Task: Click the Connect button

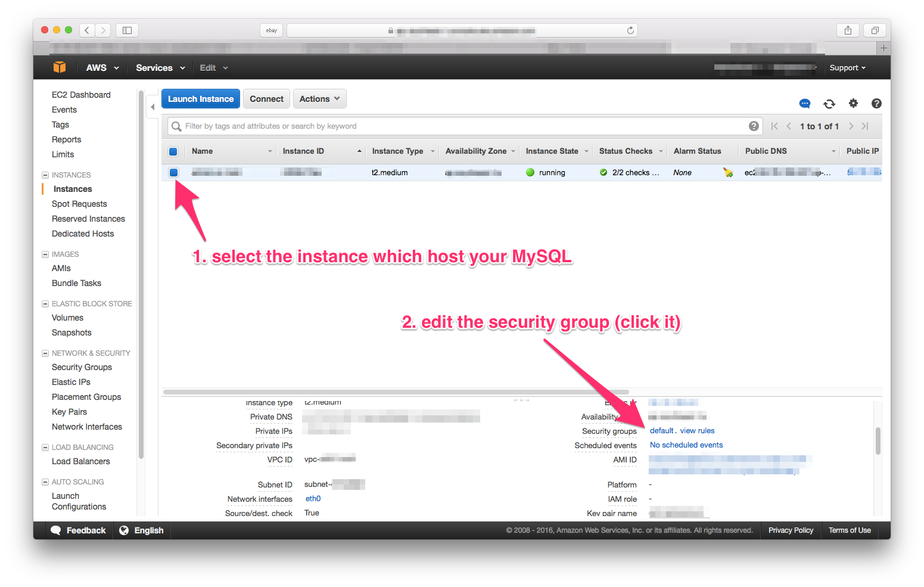Action: 266,99
